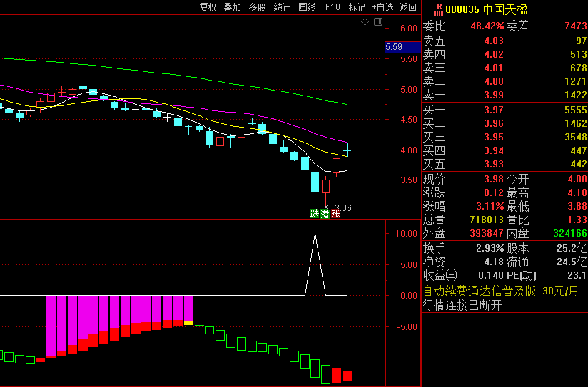The width and height of the screenshot is (588, 387).
Task: Click the red 涨 marker below candles
Action: (x=335, y=214)
